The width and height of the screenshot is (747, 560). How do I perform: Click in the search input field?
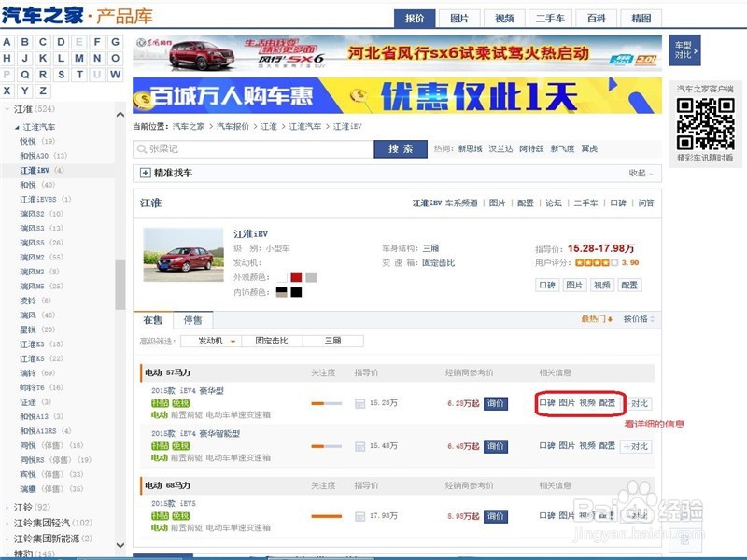253,149
